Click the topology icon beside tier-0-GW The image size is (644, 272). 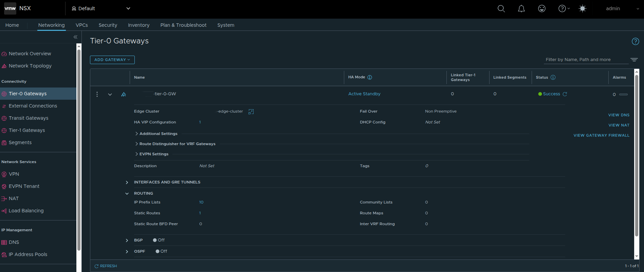124,94
